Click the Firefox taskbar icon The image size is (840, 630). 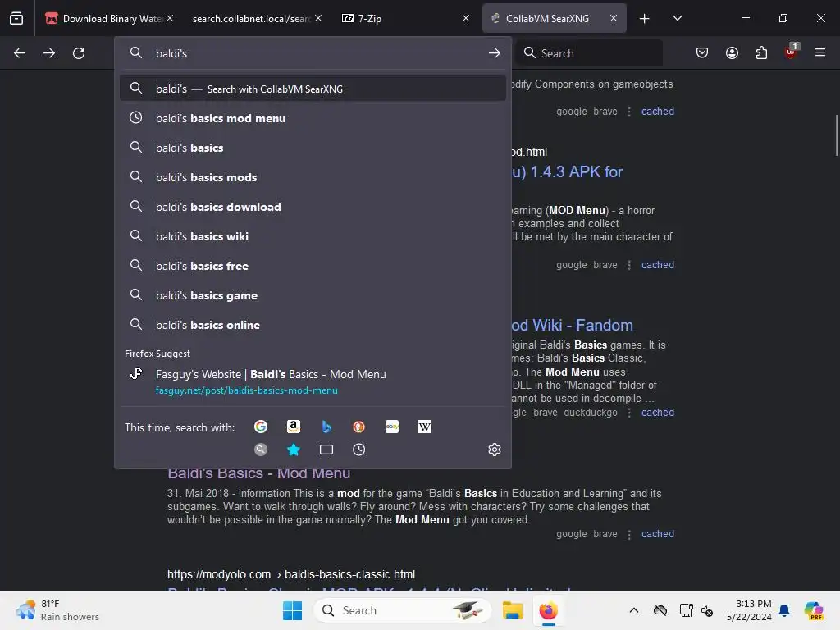click(x=548, y=610)
